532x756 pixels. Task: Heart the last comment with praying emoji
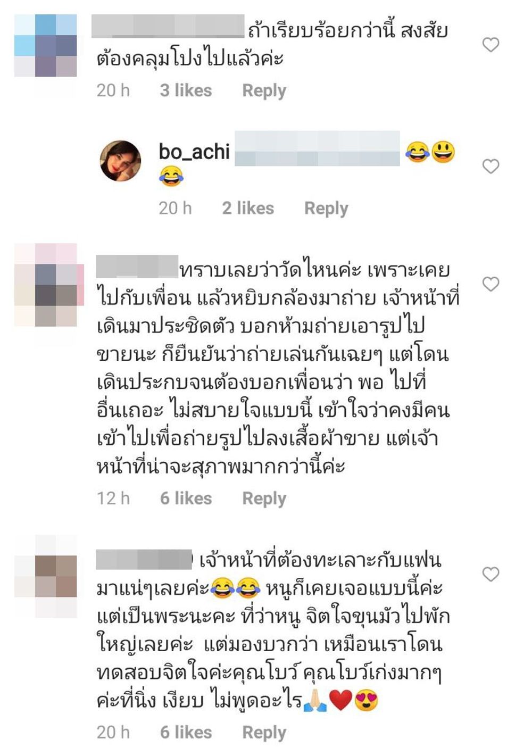491,574
